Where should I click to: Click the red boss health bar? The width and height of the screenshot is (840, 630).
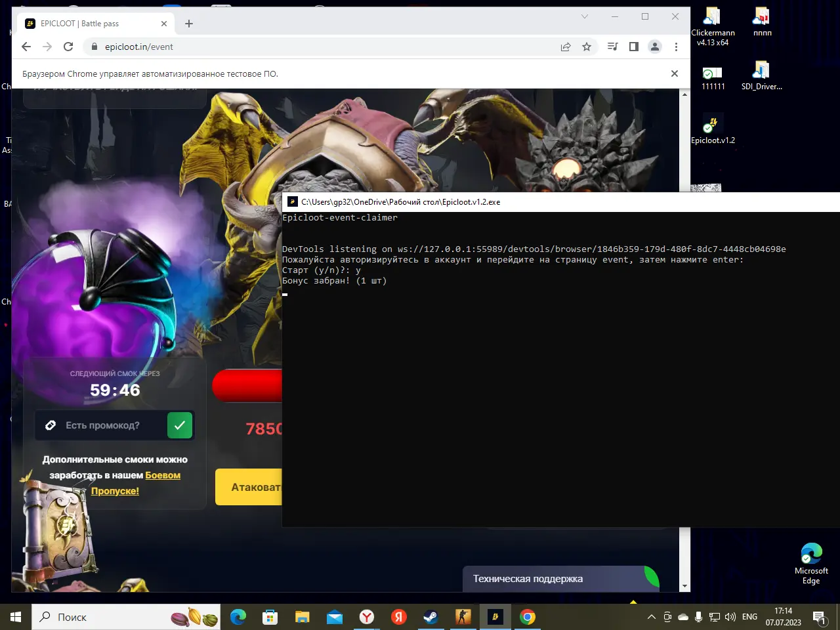tap(247, 386)
